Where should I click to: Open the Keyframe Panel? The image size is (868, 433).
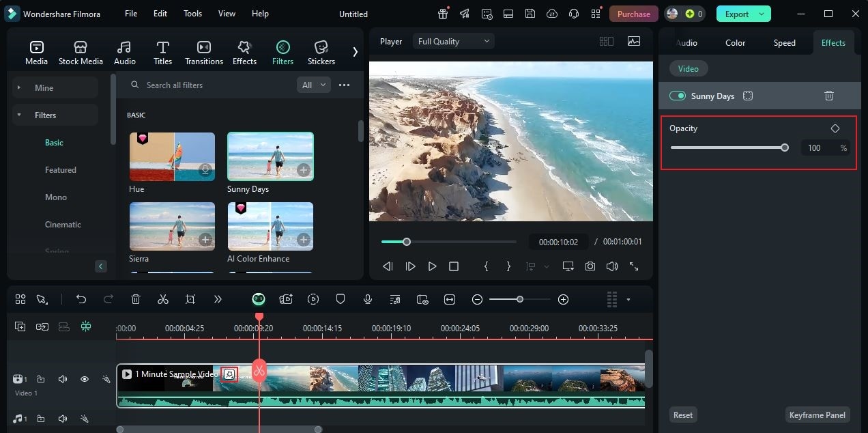(818, 415)
